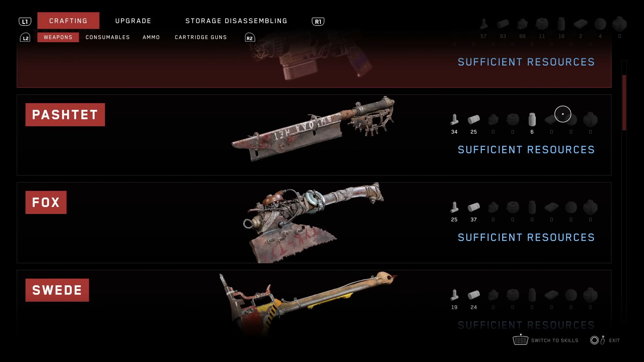Click Pashtet's bottle resource icon showing 6

pyautogui.click(x=532, y=119)
